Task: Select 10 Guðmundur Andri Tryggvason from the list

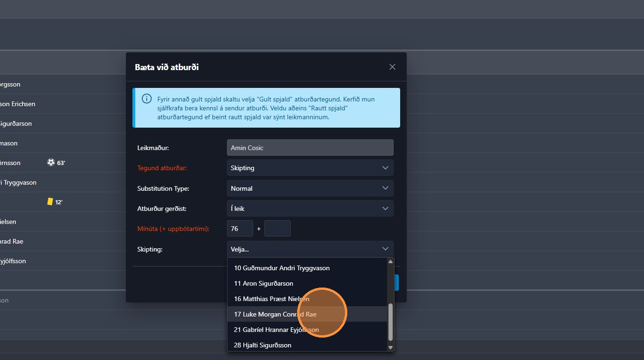Action: (x=307, y=268)
